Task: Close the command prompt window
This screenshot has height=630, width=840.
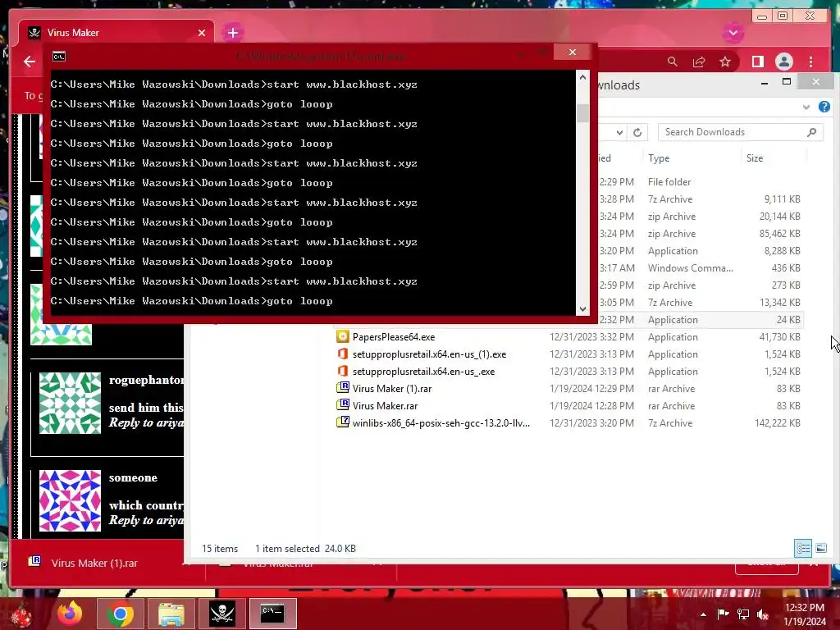Action: pos(572,52)
